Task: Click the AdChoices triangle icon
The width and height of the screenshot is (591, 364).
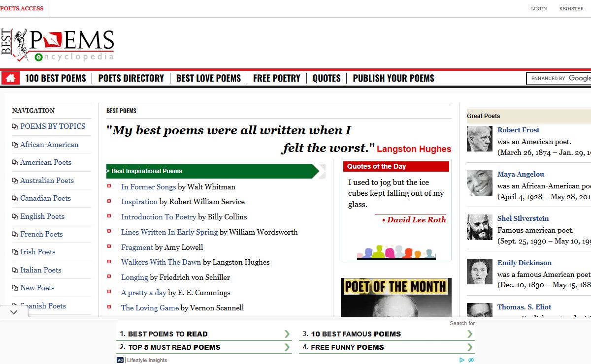Action: pos(462,360)
